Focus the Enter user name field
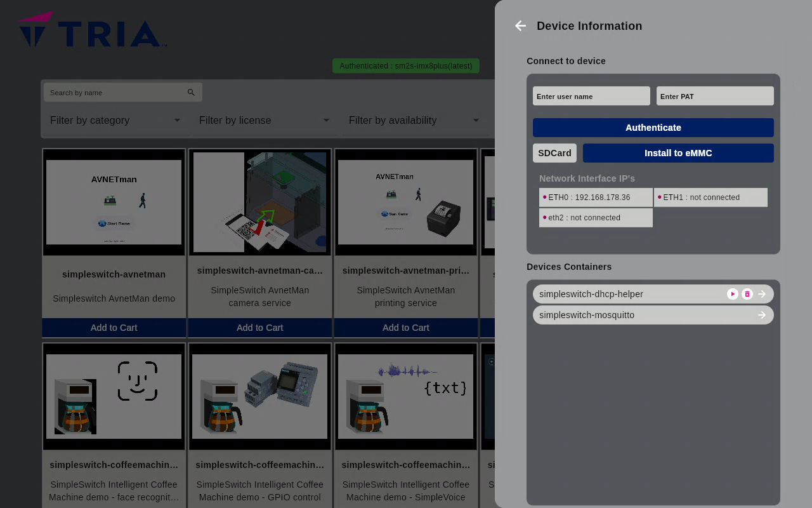The image size is (812, 508). 591,97
